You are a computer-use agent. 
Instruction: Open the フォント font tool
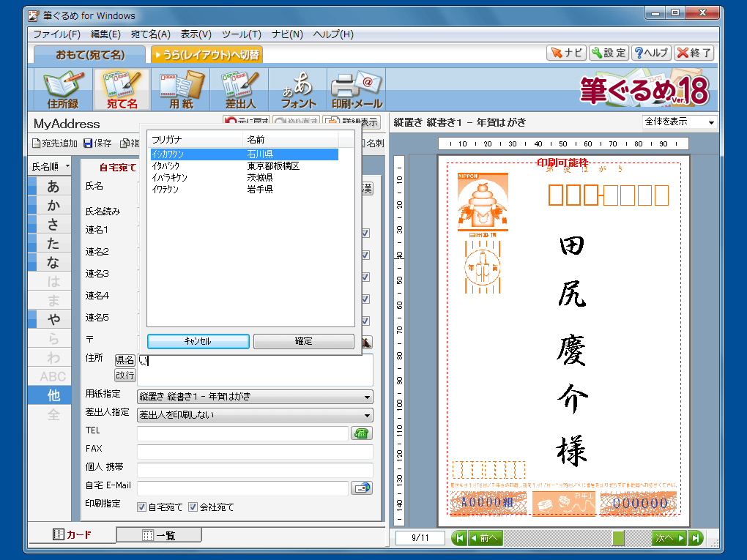pos(299,89)
